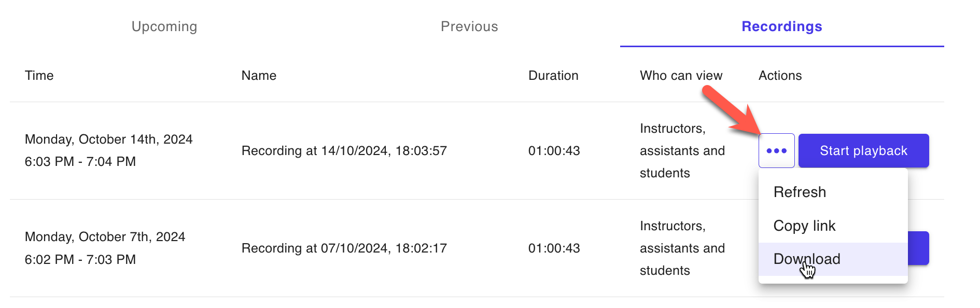
Task: Switch to the Previous tab
Action: click(x=469, y=26)
